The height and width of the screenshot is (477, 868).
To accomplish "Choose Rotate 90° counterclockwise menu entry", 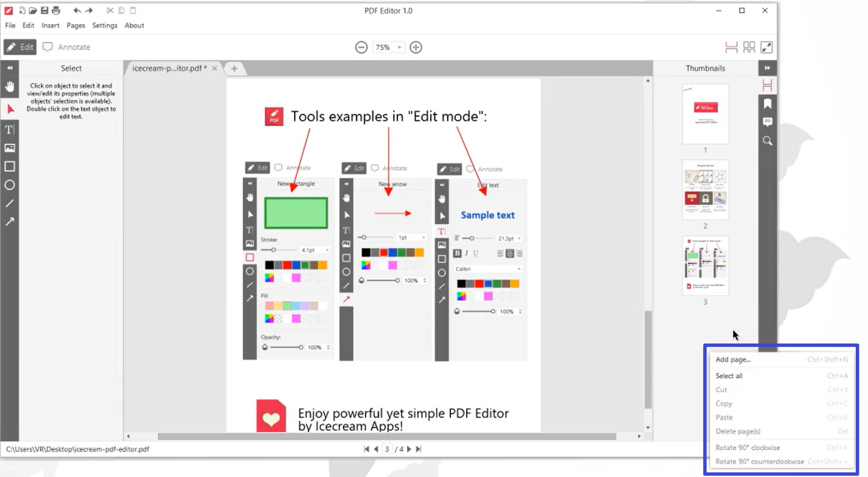I will (x=782, y=461).
